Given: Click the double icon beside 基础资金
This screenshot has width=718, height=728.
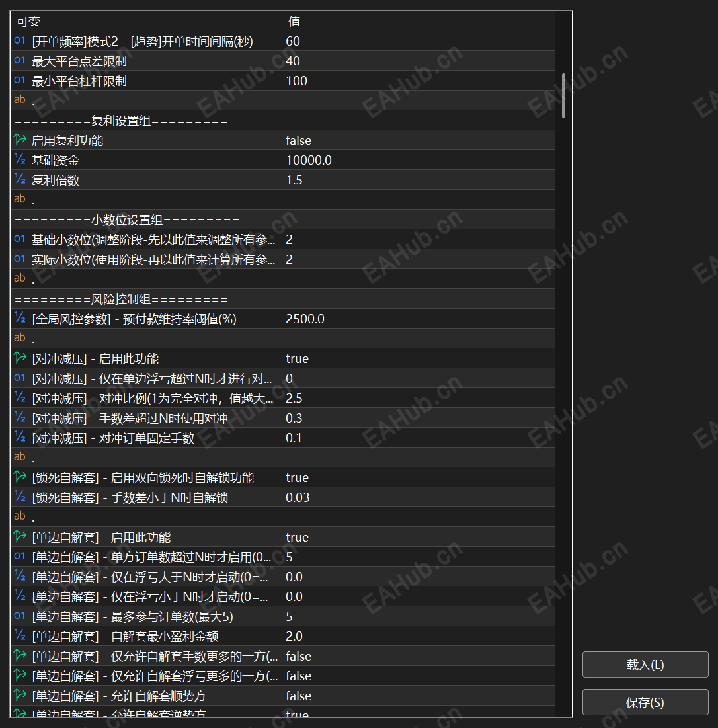Looking at the screenshot, I should [x=19, y=160].
